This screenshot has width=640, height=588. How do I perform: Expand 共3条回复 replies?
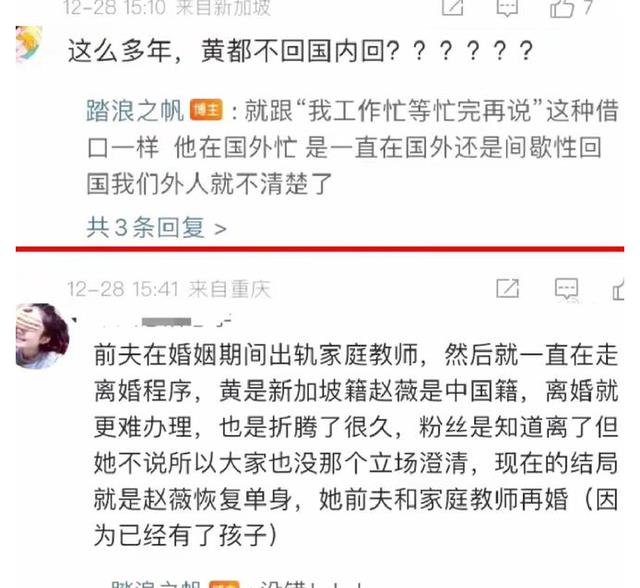156,227
